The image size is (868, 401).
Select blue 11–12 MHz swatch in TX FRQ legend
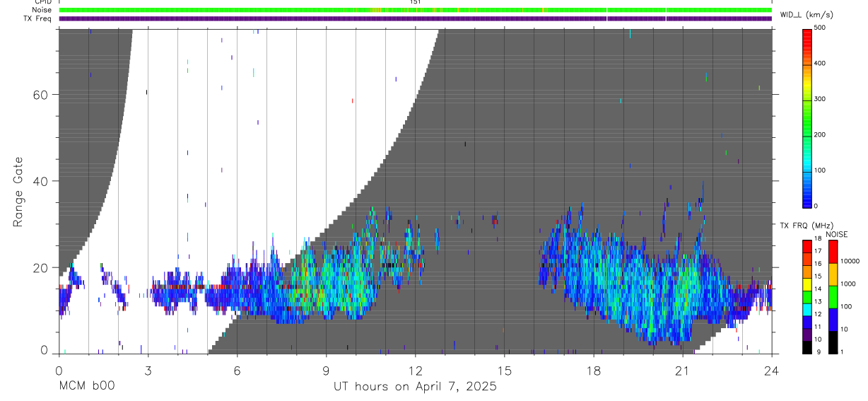point(808,322)
